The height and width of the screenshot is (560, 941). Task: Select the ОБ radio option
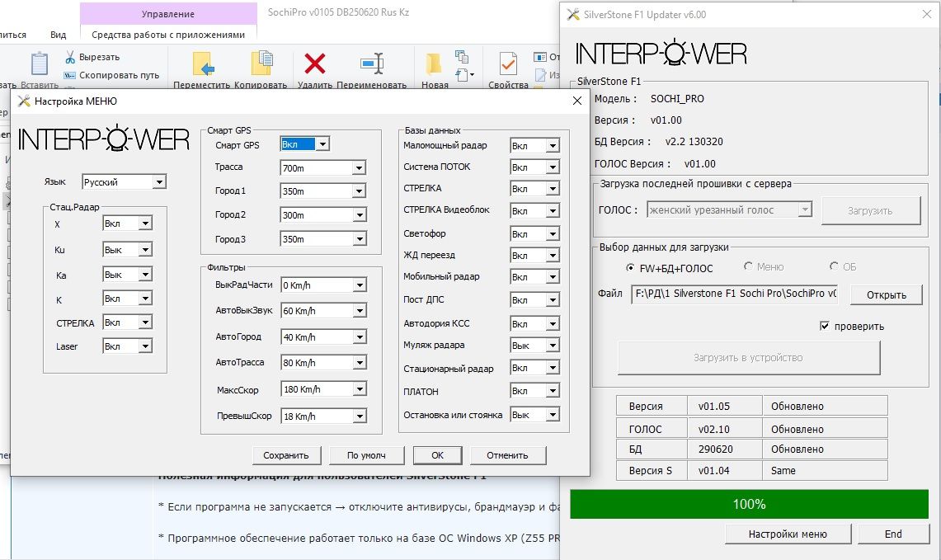834,266
